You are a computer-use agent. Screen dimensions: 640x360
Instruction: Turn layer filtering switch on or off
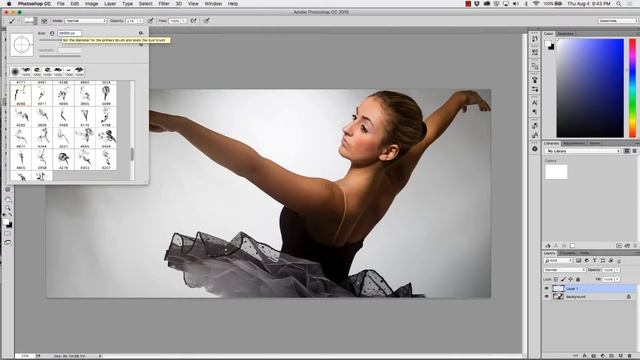619,260
